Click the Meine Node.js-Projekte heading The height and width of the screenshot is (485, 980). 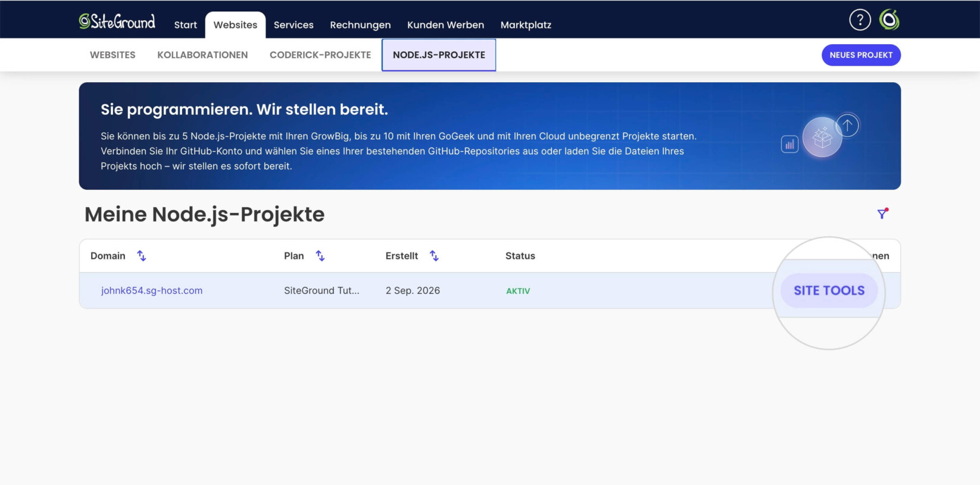click(x=205, y=214)
